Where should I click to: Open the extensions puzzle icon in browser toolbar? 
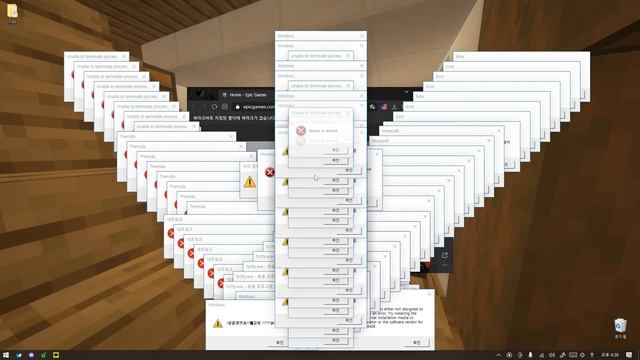372,107
